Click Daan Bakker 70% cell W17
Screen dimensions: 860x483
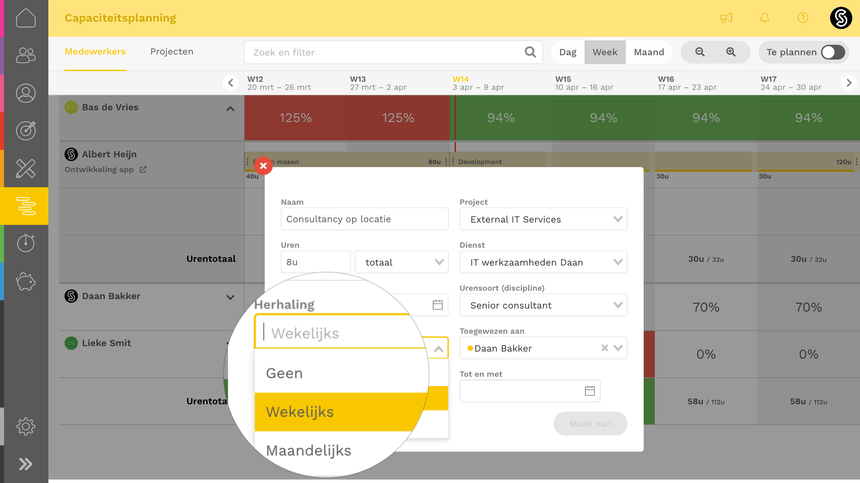tap(808, 307)
